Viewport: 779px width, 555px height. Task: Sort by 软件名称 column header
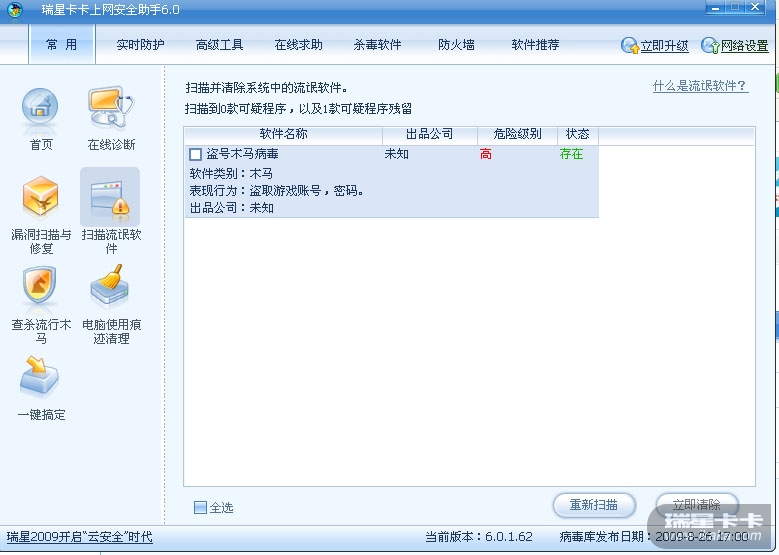point(283,134)
